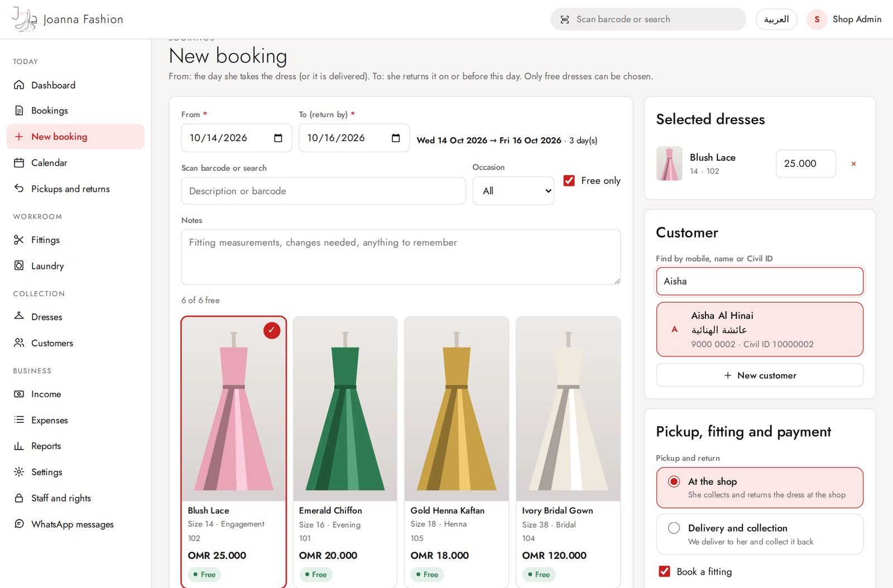893x588 pixels.
Task: Click the Fittings scissors icon
Action: click(x=19, y=240)
